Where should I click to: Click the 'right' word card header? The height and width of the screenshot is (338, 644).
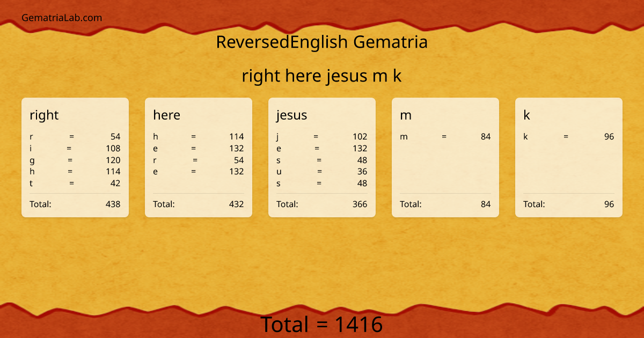tap(44, 115)
